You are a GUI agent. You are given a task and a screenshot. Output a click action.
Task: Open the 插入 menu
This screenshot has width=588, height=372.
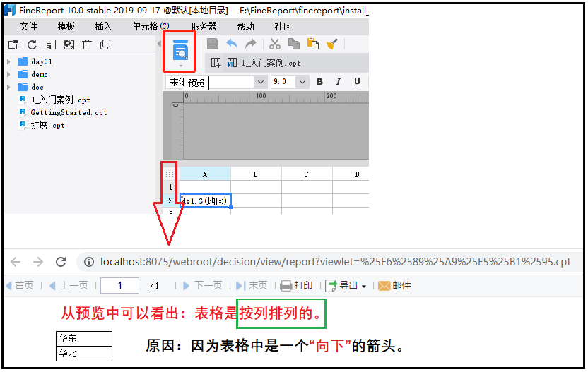coord(103,27)
